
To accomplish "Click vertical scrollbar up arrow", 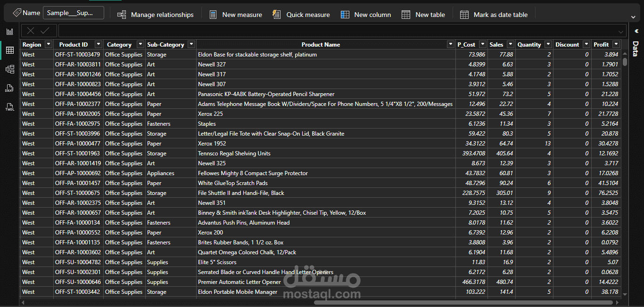I will point(625,54).
